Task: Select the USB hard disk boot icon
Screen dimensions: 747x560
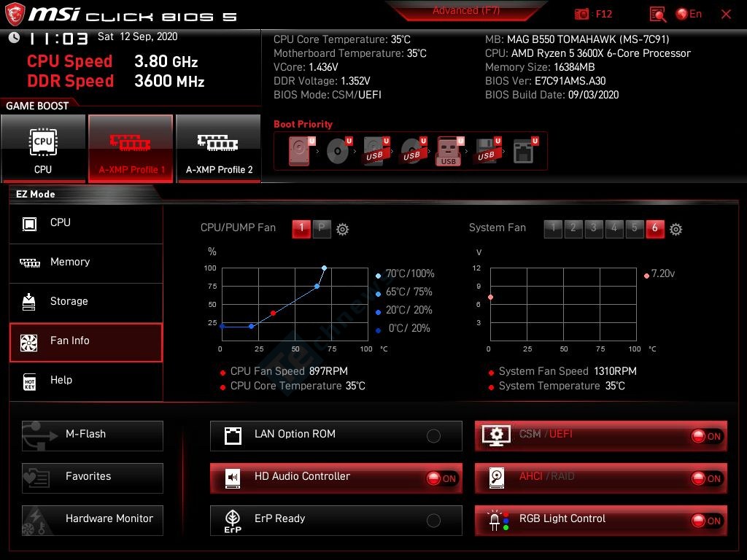Action: (376, 151)
